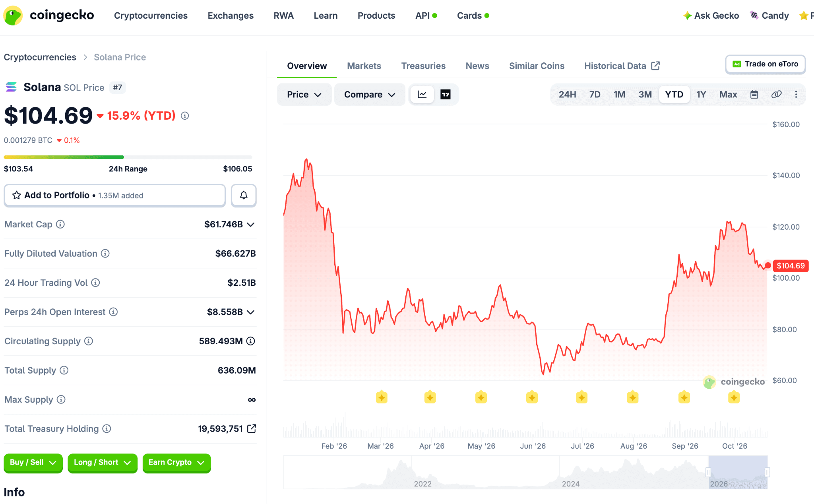Image resolution: width=814 pixels, height=504 pixels.
Task: Click the left handle of range navigator
Action: pyautogui.click(x=708, y=472)
